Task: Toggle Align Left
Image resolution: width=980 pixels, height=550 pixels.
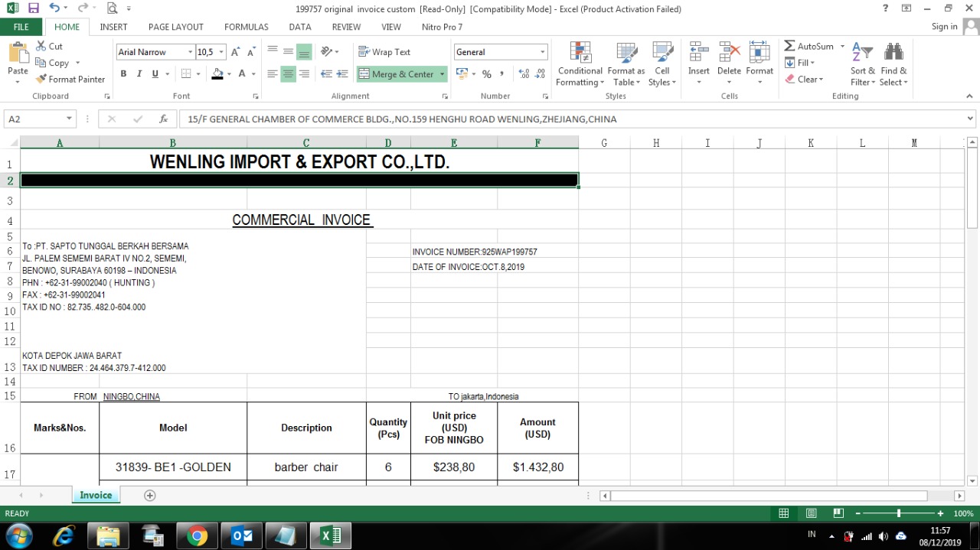Action: 272,74
